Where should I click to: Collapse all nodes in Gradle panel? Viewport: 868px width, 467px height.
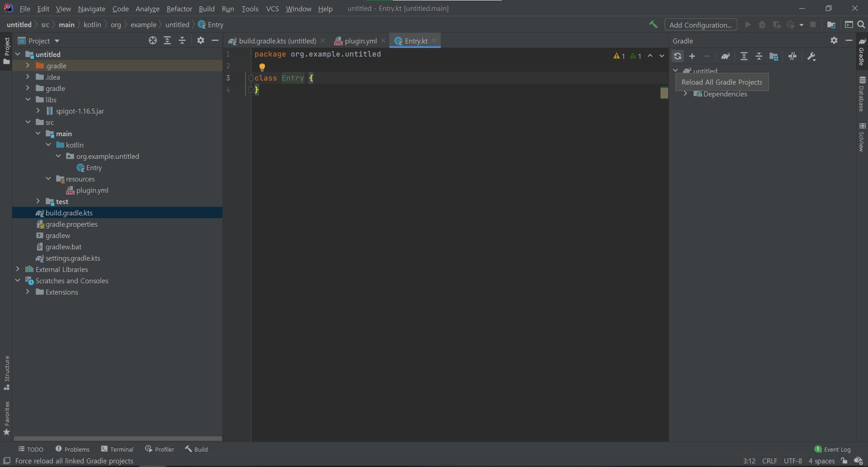(759, 56)
